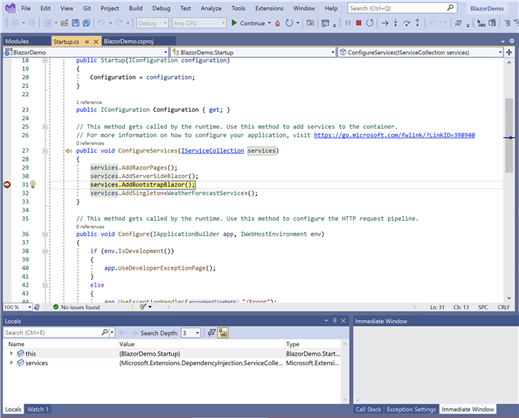
Task: Close the Startup.cs tab
Action: [x=96, y=42]
